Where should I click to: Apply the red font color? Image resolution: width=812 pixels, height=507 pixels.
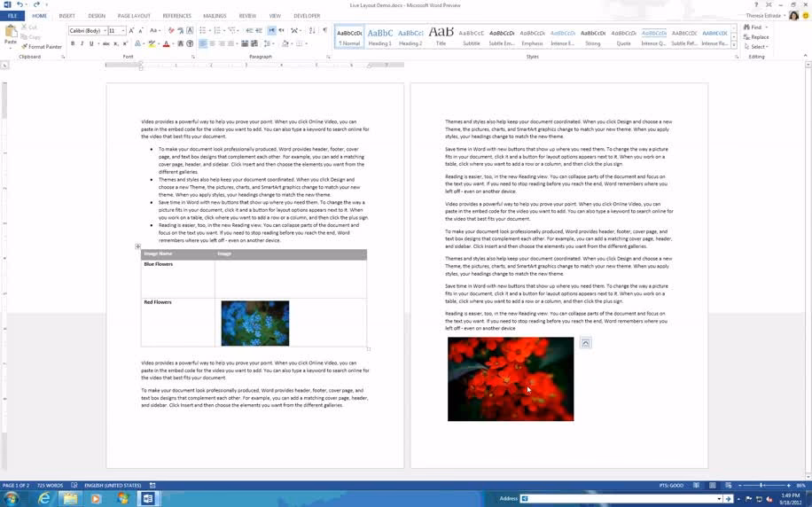[167, 43]
